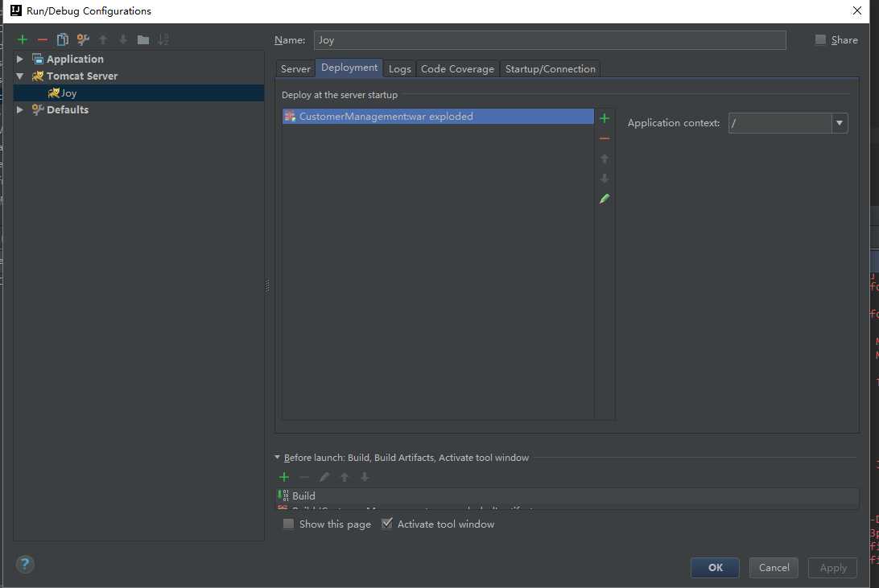The image size is (879, 588).
Task: Select the Build before-launch task
Action: click(566, 495)
